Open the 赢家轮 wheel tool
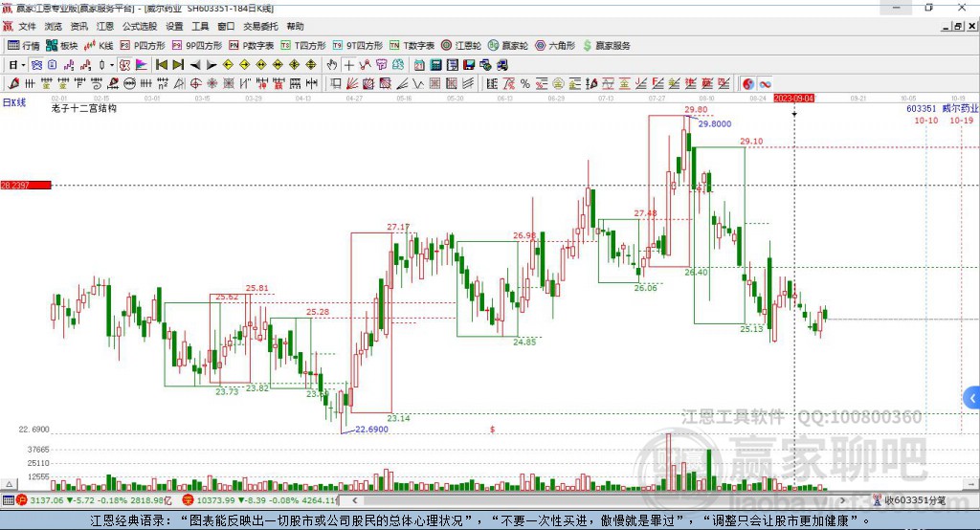 (508, 46)
